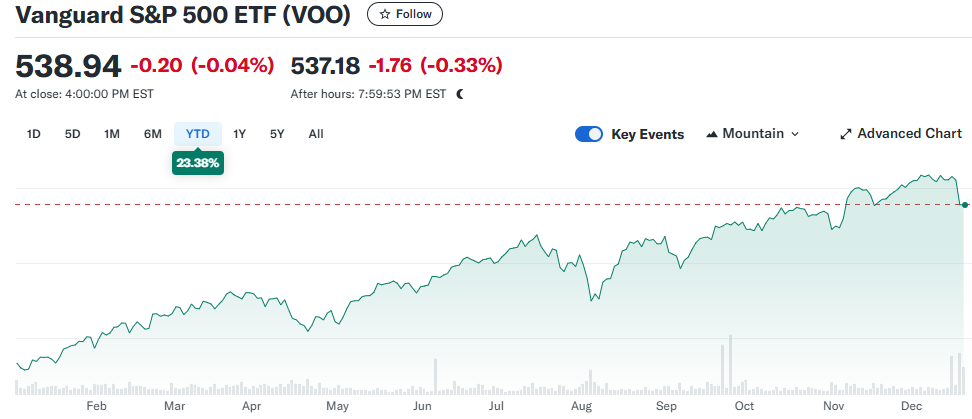
Task: View the 5Y chart range
Action: [x=277, y=134]
